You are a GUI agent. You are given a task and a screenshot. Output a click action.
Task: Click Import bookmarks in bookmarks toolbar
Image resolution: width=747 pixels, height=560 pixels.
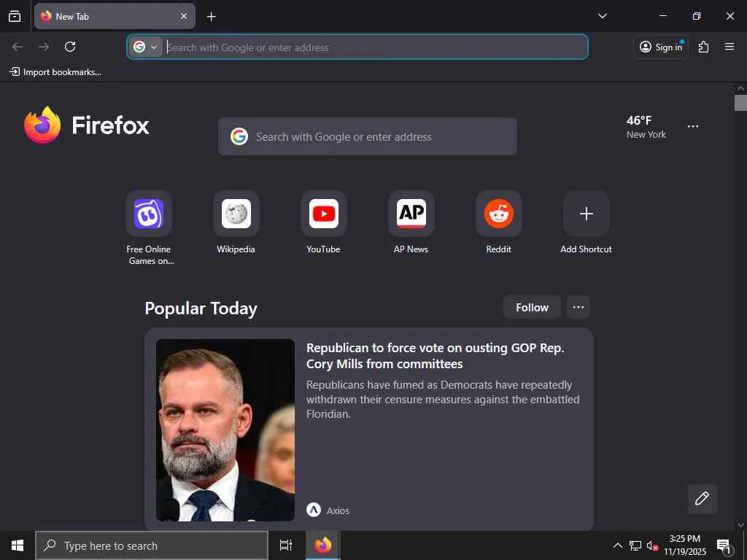pos(55,72)
